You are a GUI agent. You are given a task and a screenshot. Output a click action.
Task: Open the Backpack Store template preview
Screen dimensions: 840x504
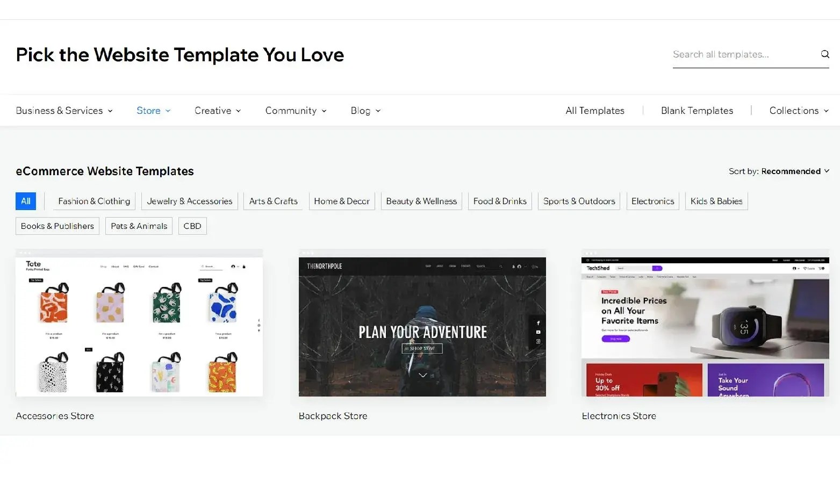[422, 323]
